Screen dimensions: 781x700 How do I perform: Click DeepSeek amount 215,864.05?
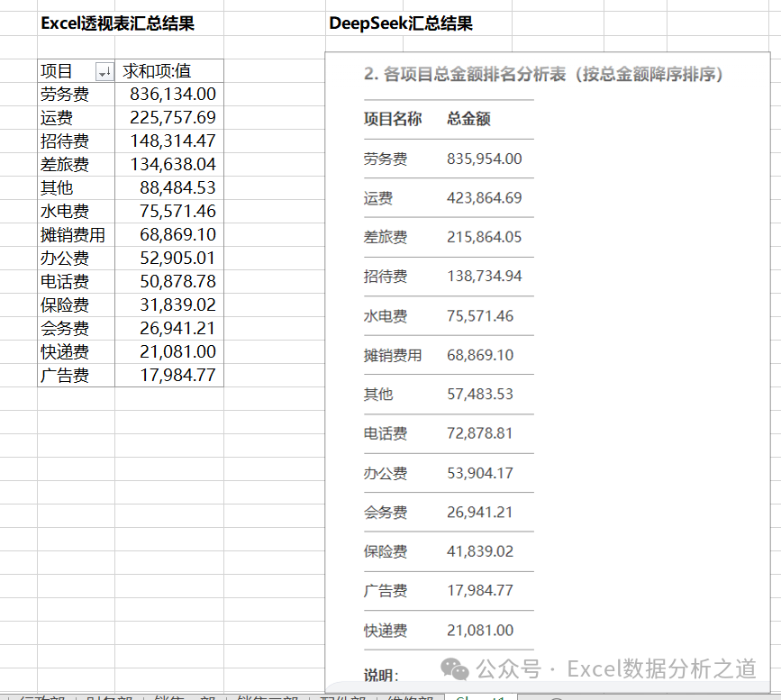[x=484, y=237]
